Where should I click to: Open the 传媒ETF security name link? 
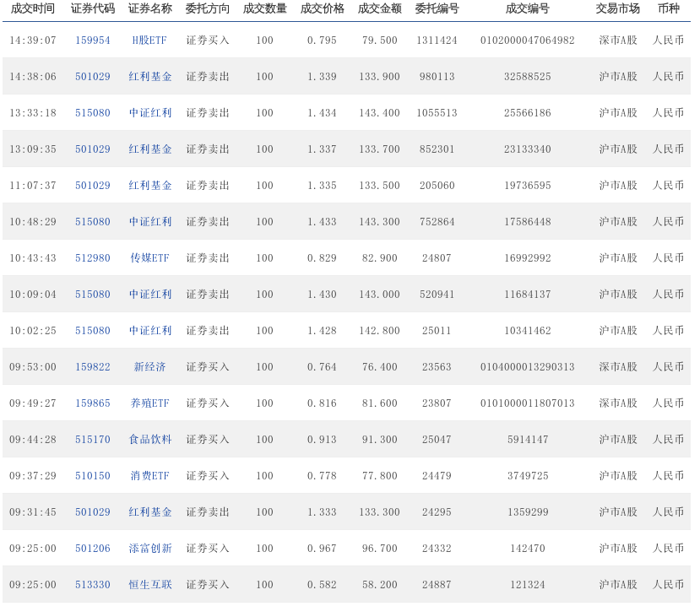click(149, 258)
